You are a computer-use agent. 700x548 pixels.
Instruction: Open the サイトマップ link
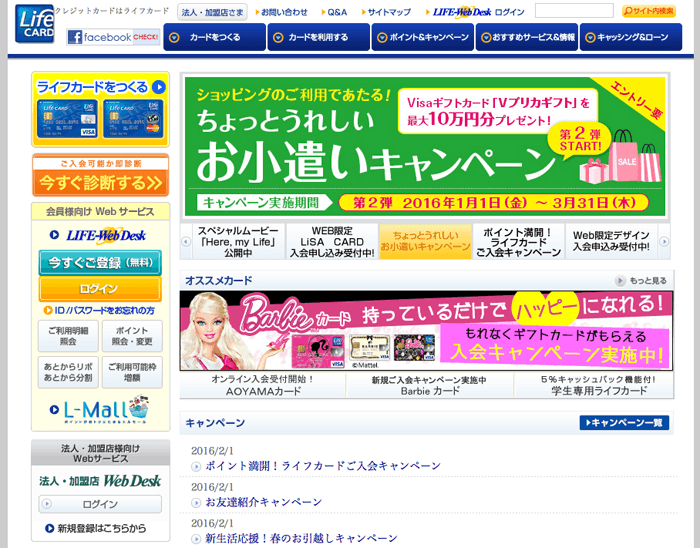(386, 12)
